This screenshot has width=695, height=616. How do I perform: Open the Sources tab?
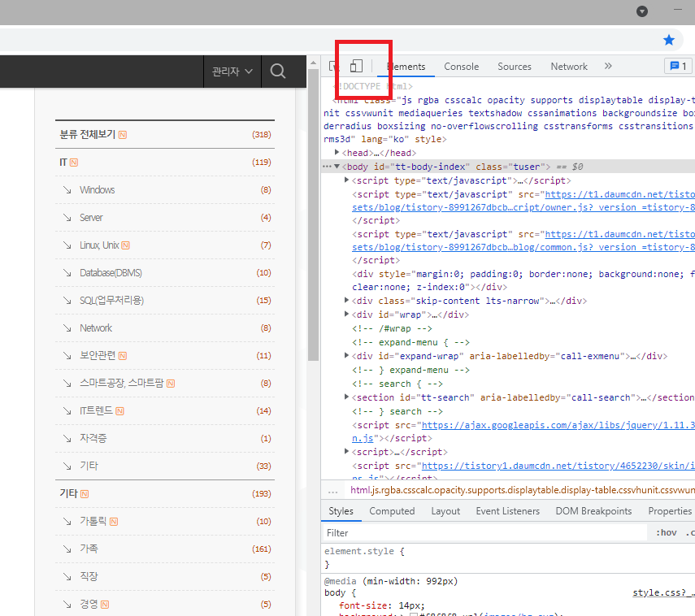click(515, 67)
